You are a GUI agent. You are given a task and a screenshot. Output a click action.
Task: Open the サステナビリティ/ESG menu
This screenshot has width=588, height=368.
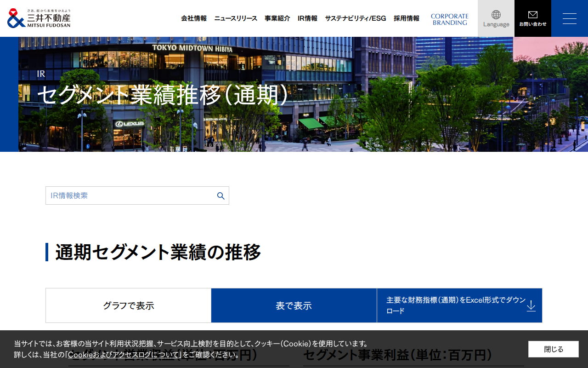[356, 18]
